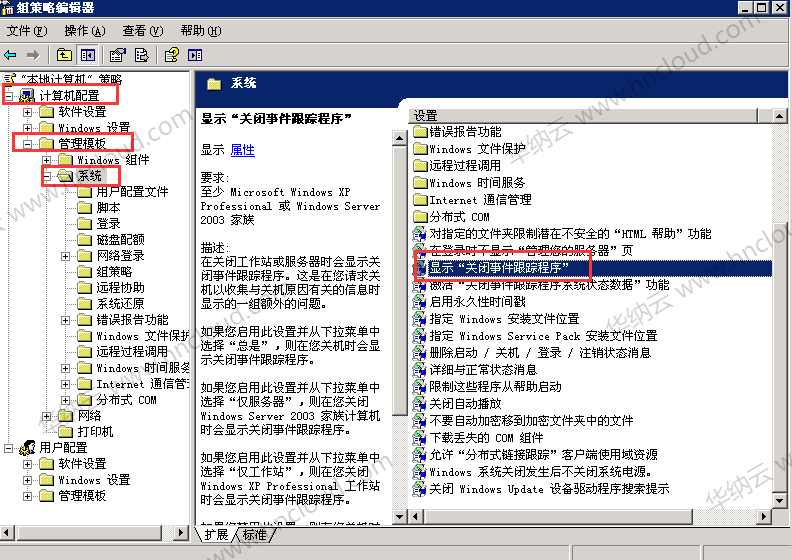Viewport: 792px width, 560px height.
Task: Click tree pane horizontal scroll-right arrow
Action: (x=181, y=532)
